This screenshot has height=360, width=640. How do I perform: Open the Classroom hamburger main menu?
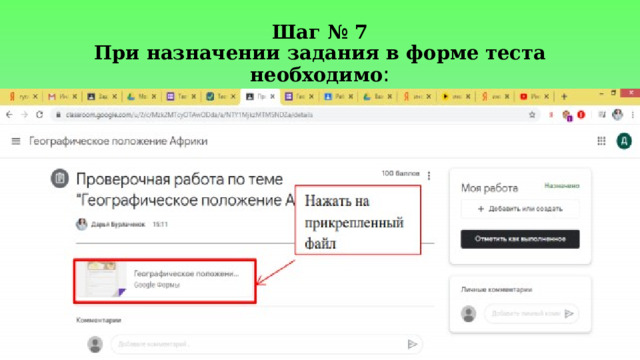(x=16, y=141)
